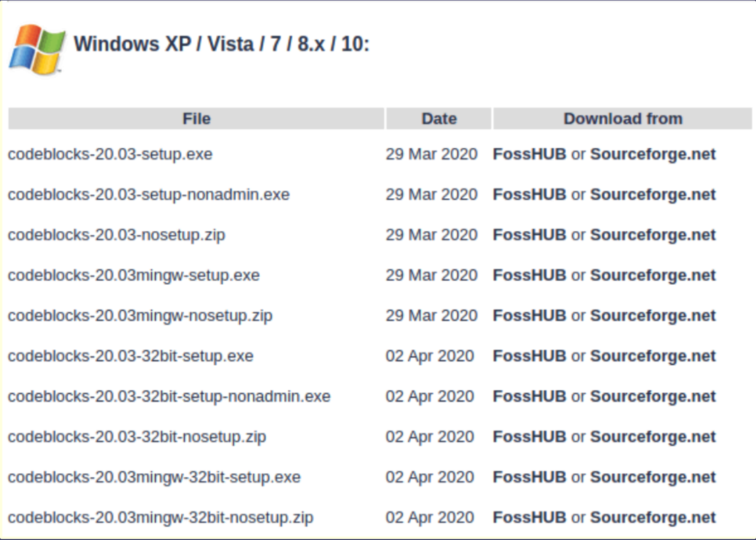This screenshot has height=540, width=756.
Task: Download codeblocks-20.03mingw-setup.exe from Sourceforge.net
Action: pyautogui.click(x=653, y=275)
